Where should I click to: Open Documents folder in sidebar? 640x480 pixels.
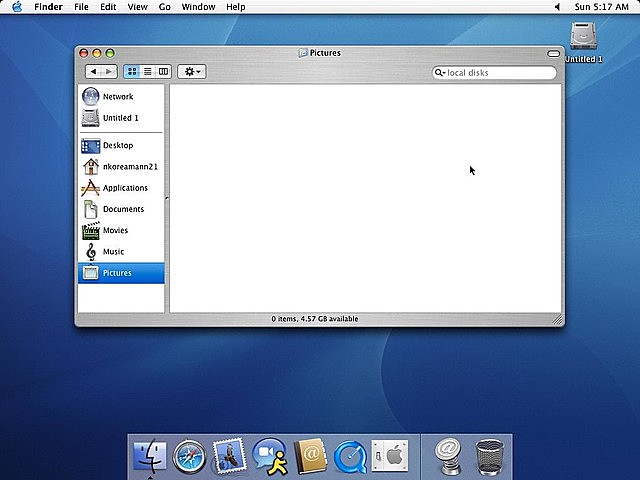(121, 209)
